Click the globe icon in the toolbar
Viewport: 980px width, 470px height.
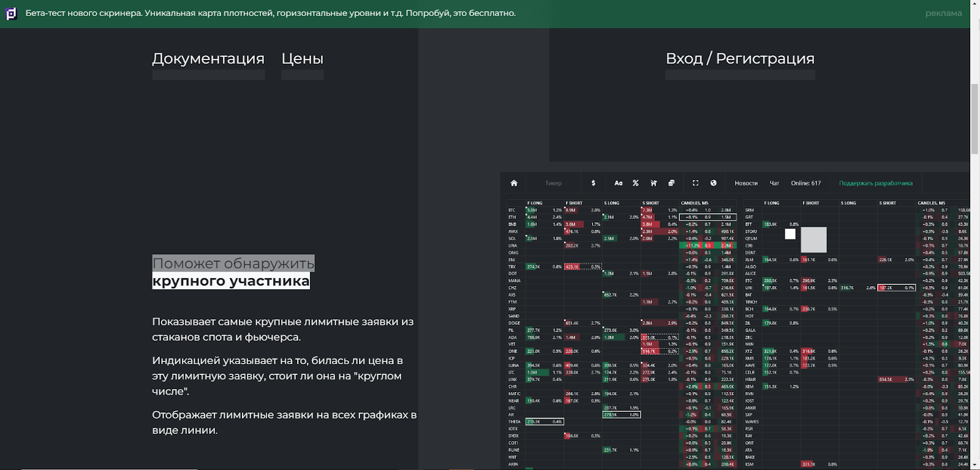(x=714, y=183)
